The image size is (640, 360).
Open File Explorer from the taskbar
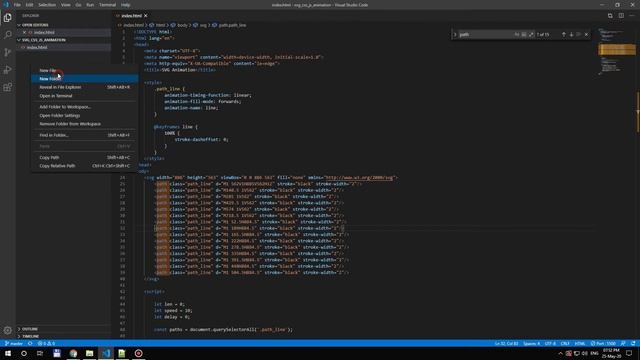point(89,353)
